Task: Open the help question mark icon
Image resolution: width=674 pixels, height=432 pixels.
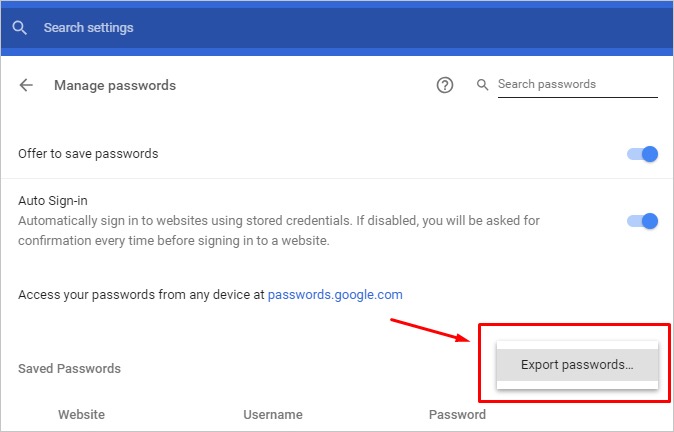Action: (x=445, y=86)
